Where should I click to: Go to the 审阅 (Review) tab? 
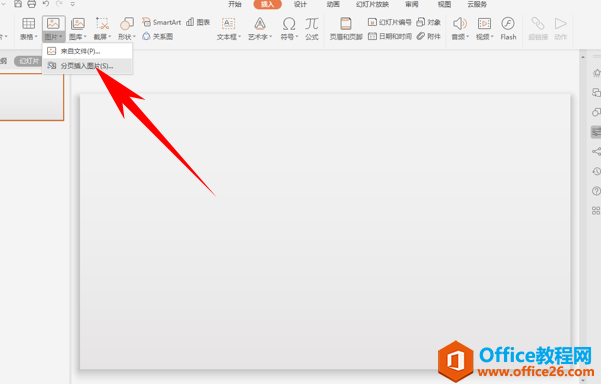412,4
